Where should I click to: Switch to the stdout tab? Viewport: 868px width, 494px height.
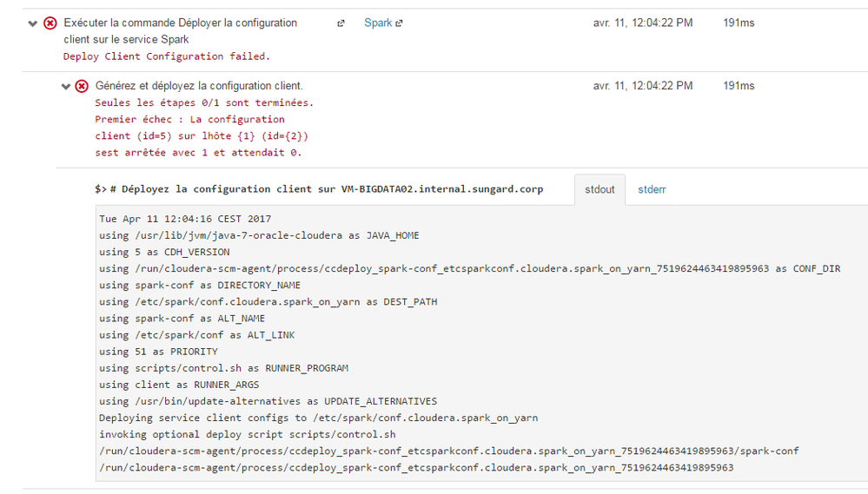pyautogui.click(x=600, y=189)
